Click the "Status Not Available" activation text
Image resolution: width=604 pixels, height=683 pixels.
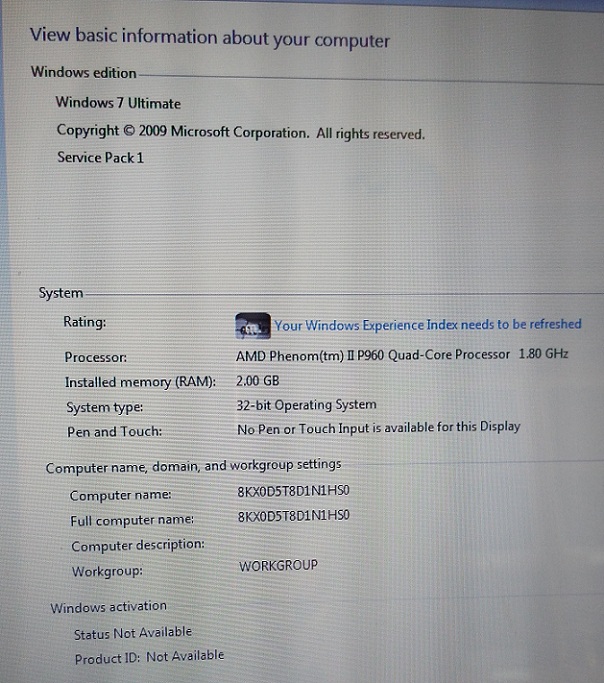[x=133, y=633]
